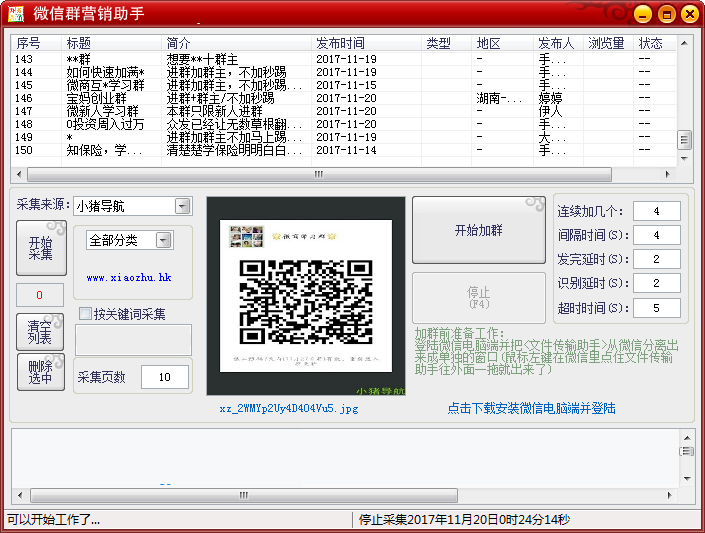This screenshot has width=705, height=533.
Task: Start joining groups with 开始加群
Action: click(x=479, y=230)
